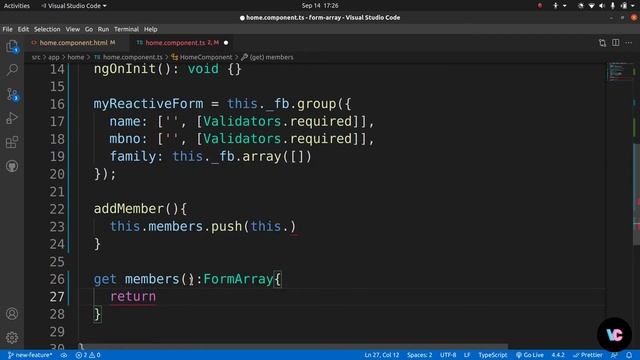Open the new-feature git branch picker
The height and width of the screenshot is (360, 640).
pos(30,355)
